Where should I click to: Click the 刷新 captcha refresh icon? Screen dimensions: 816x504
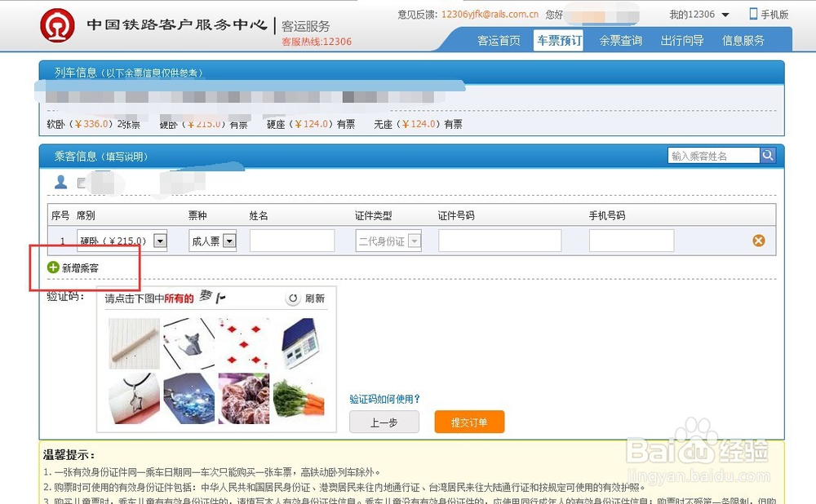tap(293, 298)
